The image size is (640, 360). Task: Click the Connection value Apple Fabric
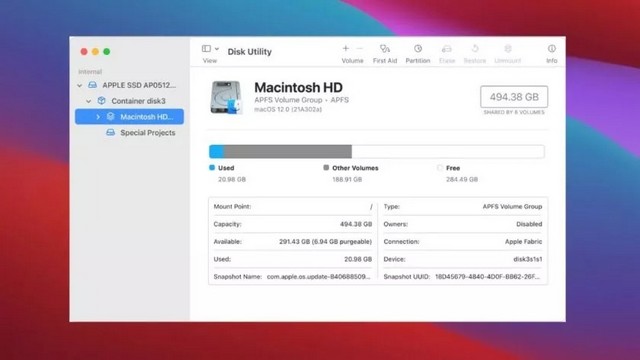[x=523, y=242]
